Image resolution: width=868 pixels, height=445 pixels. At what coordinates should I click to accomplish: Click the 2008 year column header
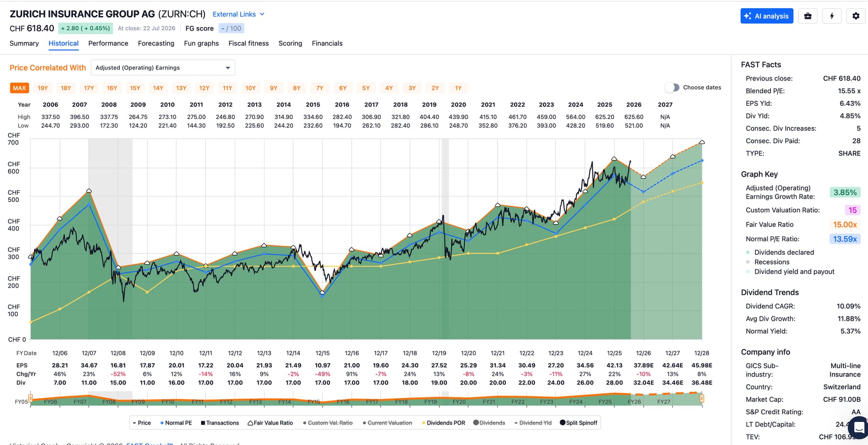(109, 105)
